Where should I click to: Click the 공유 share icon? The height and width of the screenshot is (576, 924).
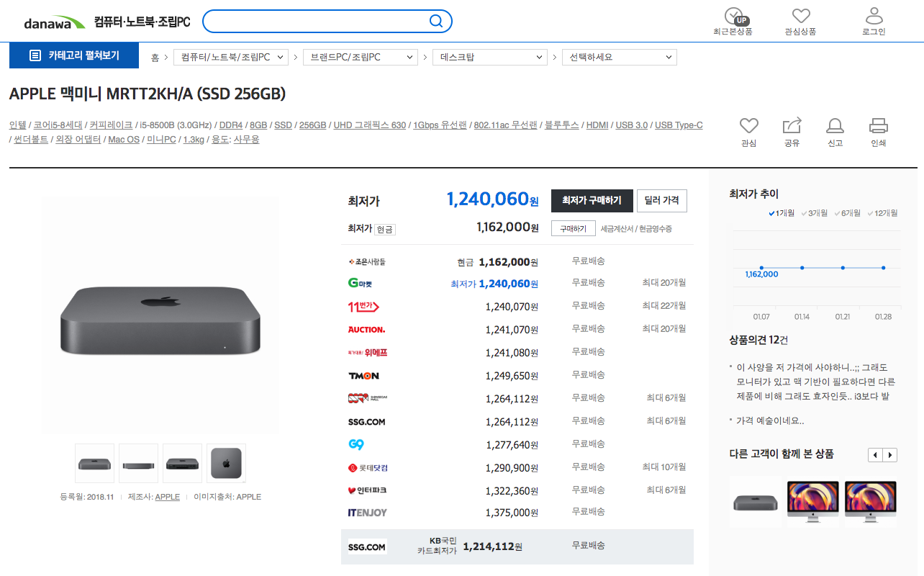(792, 125)
